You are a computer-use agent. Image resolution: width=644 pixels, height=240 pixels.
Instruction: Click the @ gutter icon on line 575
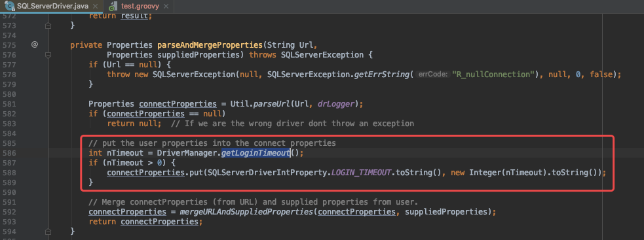(35, 44)
